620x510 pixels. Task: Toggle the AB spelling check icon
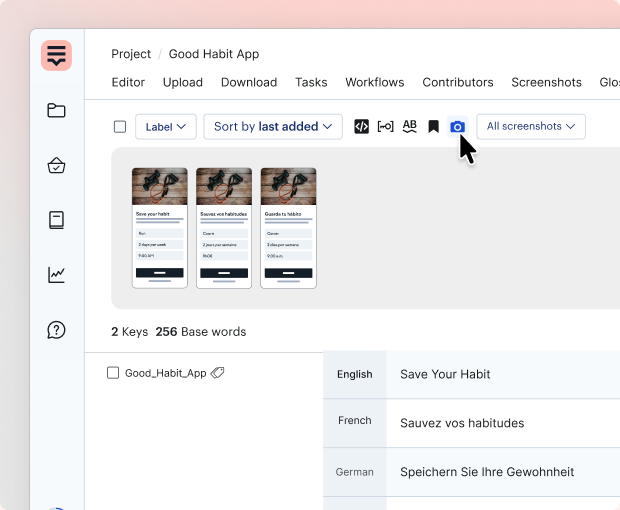pyautogui.click(x=410, y=127)
